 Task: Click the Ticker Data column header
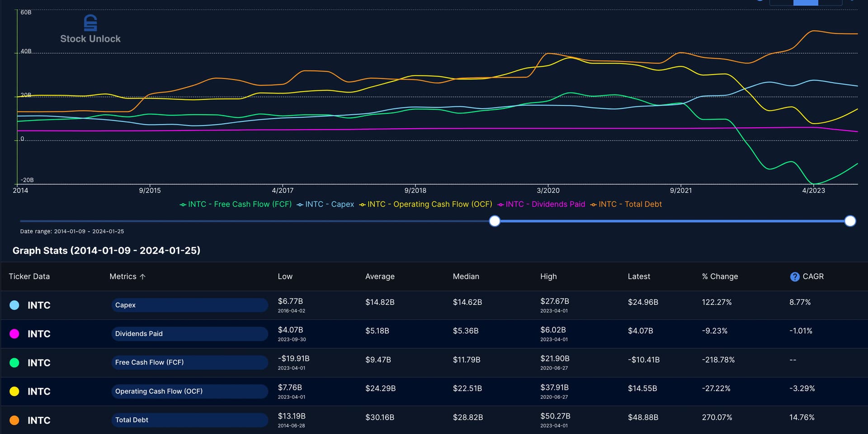[29, 276]
